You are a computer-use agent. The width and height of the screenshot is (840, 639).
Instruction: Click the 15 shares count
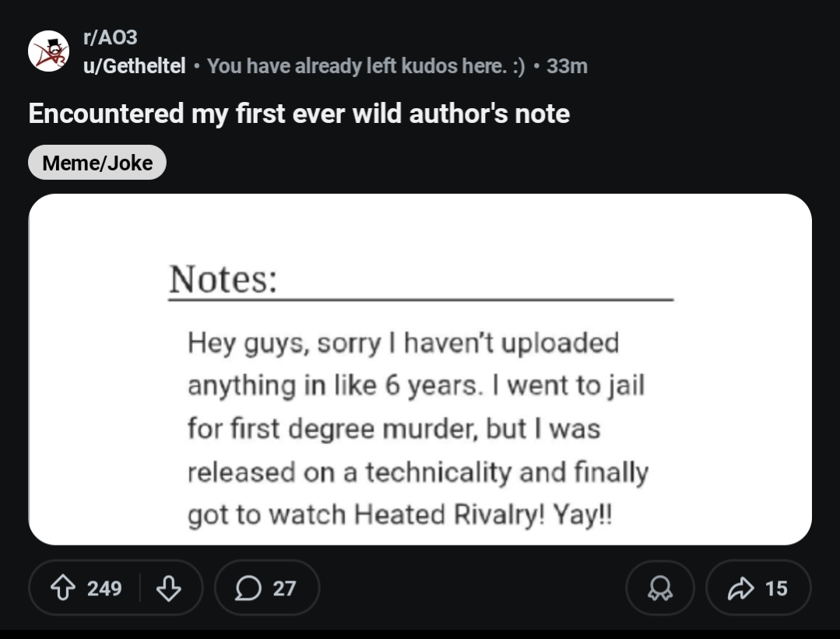[775, 588]
